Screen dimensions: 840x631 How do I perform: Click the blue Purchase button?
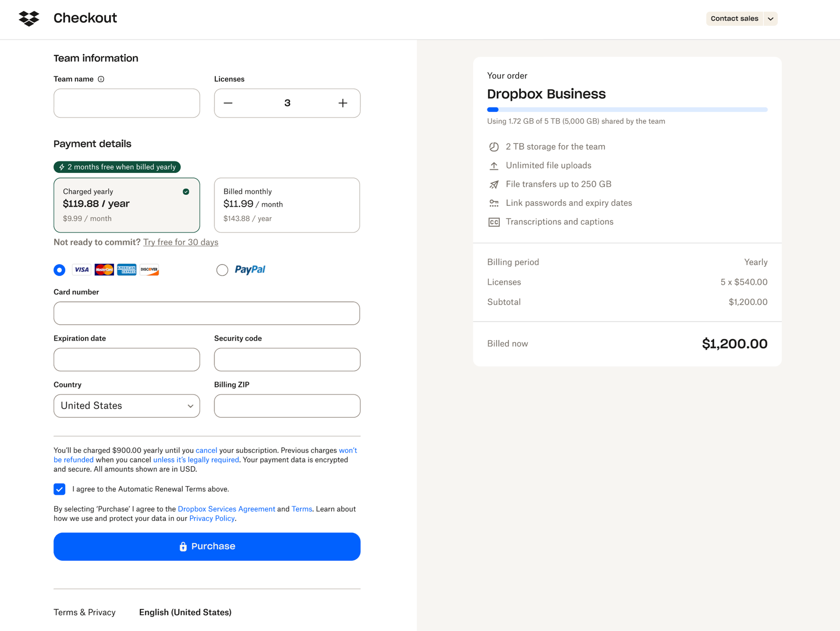[207, 546]
